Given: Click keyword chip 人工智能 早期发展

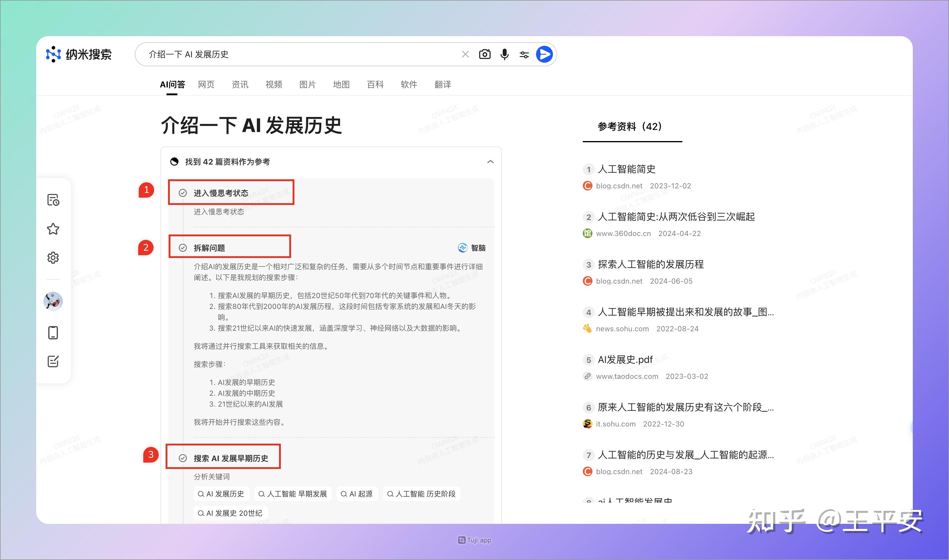Looking at the screenshot, I should pyautogui.click(x=293, y=494).
